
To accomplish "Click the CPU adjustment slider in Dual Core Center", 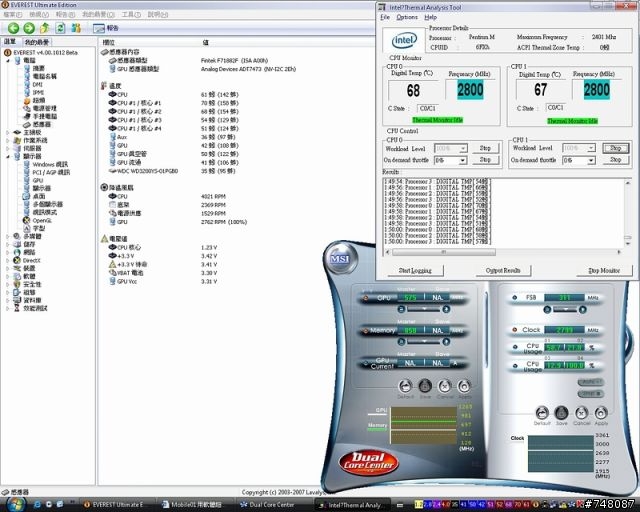I will 424,309.
